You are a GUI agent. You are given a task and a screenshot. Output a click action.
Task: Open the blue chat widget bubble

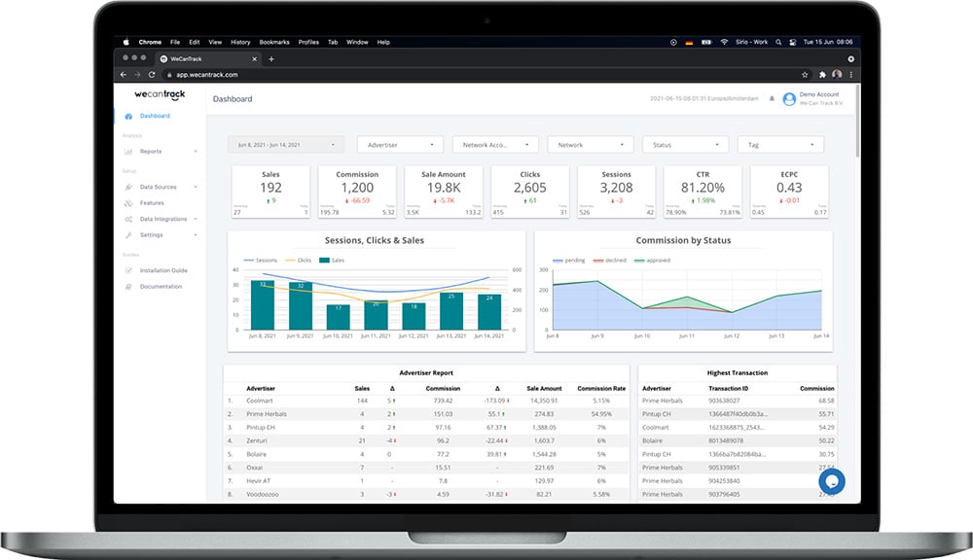(831, 481)
